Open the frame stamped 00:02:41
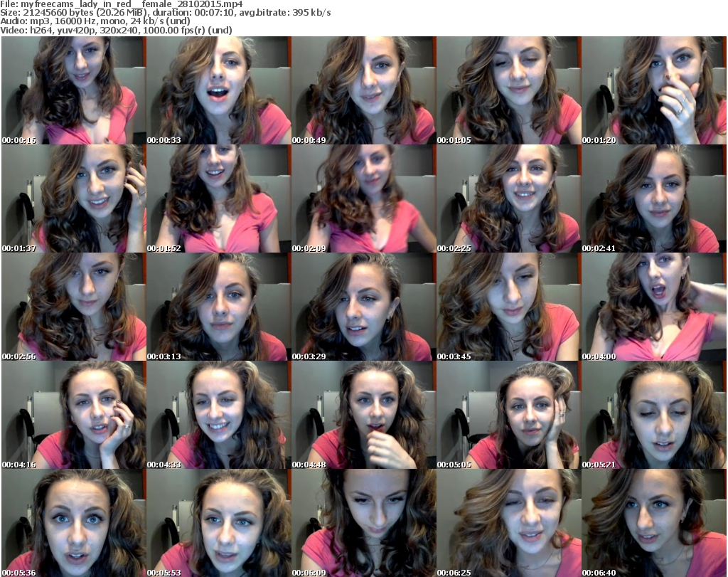Image resolution: width=728 pixels, height=577 pixels. (x=654, y=198)
